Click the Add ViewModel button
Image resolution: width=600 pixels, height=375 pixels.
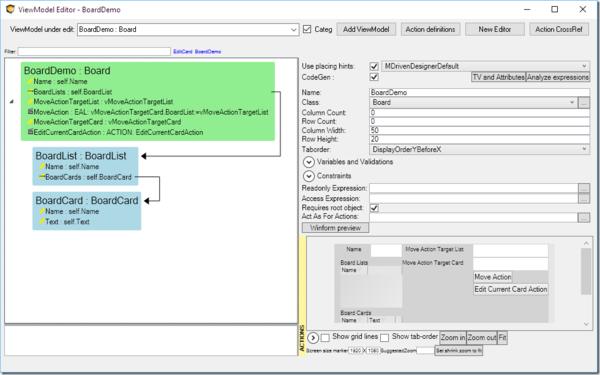tap(366, 29)
